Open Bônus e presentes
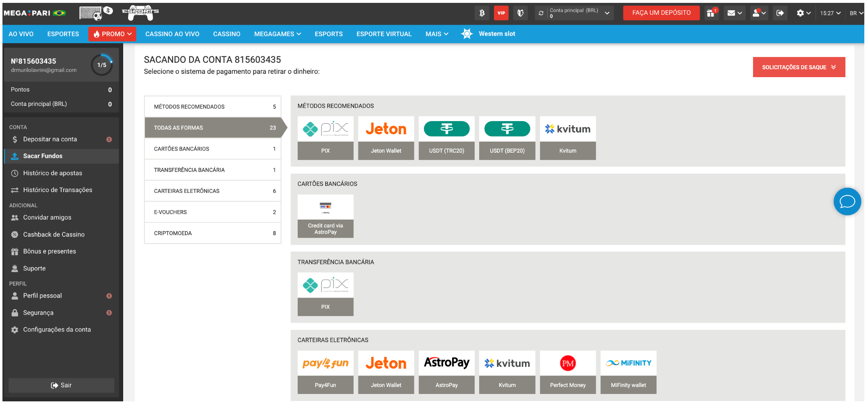This screenshot has width=868, height=403. click(x=61, y=251)
